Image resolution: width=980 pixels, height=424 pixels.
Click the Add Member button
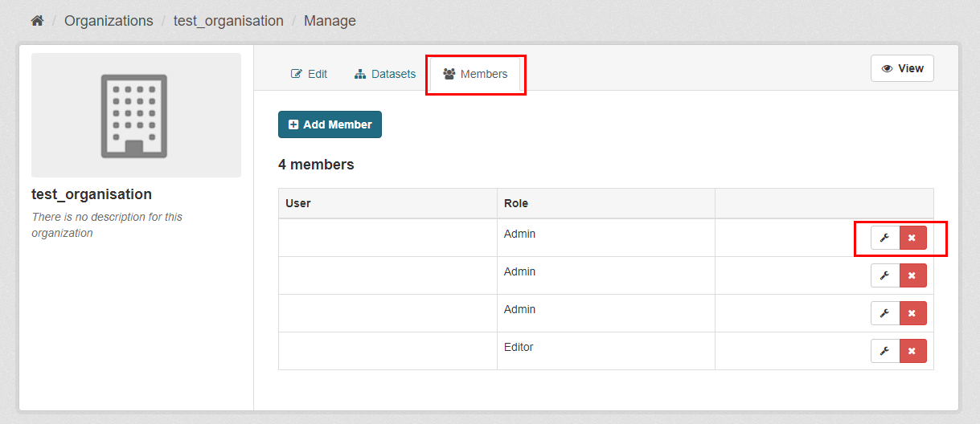330,124
